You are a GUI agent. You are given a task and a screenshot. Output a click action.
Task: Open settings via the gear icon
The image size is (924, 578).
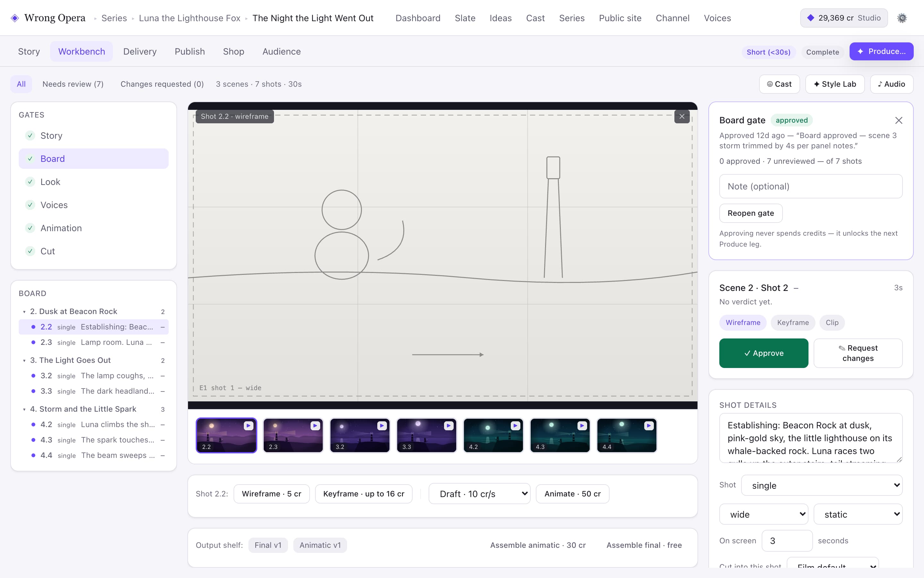pos(902,18)
